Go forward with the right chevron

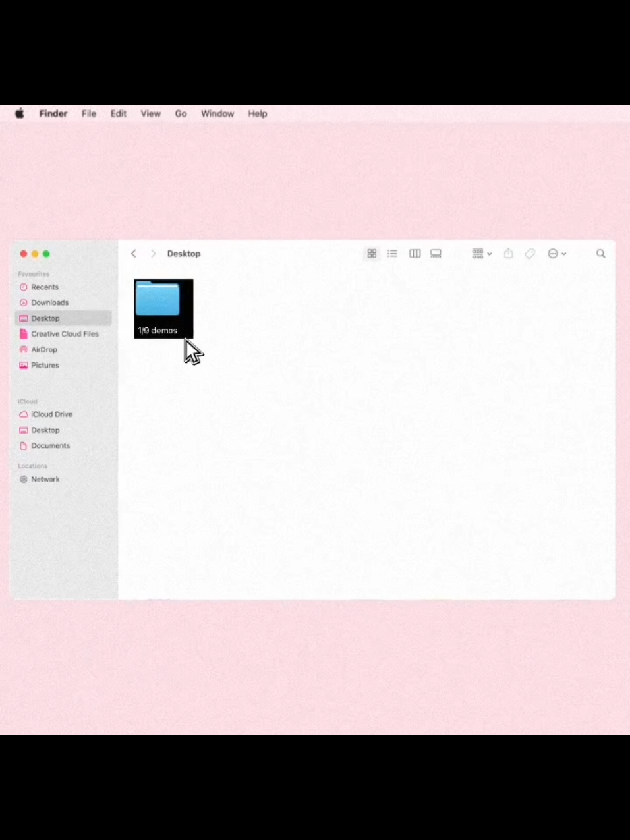[x=153, y=254]
